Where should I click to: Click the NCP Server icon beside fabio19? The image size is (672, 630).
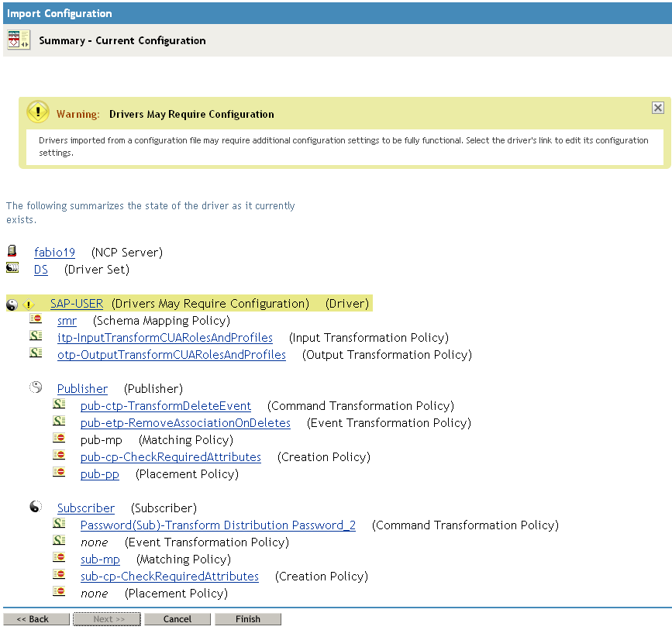coord(11,251)
